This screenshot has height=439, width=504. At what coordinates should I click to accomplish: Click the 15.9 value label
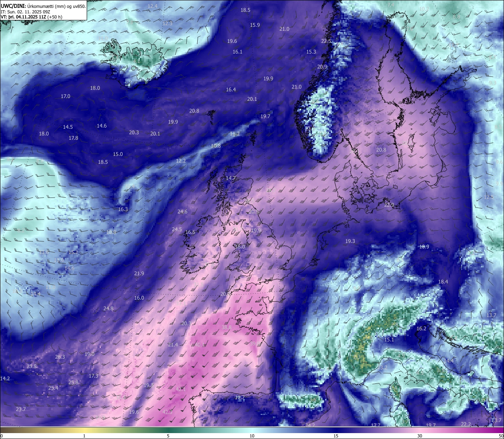[255, 25]
